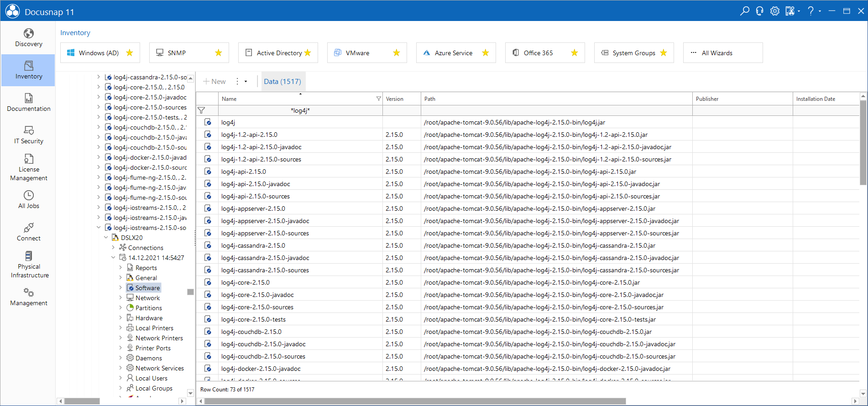
Task: Open the All Jobs section
Action: coord(28,200)
